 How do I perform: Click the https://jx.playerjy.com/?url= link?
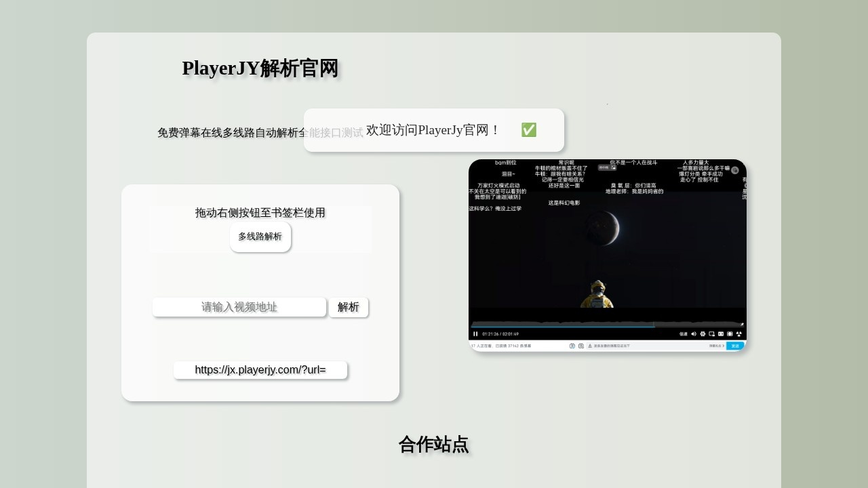pos(260,369)
